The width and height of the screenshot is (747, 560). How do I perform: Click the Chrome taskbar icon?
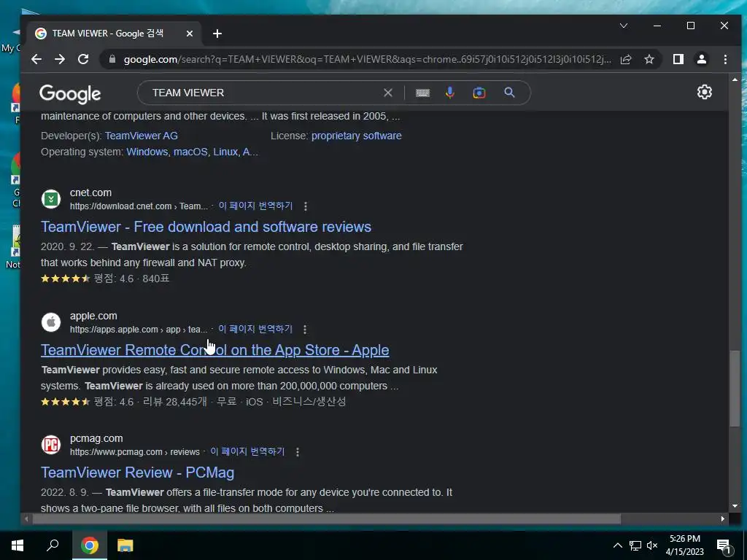(90, 545)
